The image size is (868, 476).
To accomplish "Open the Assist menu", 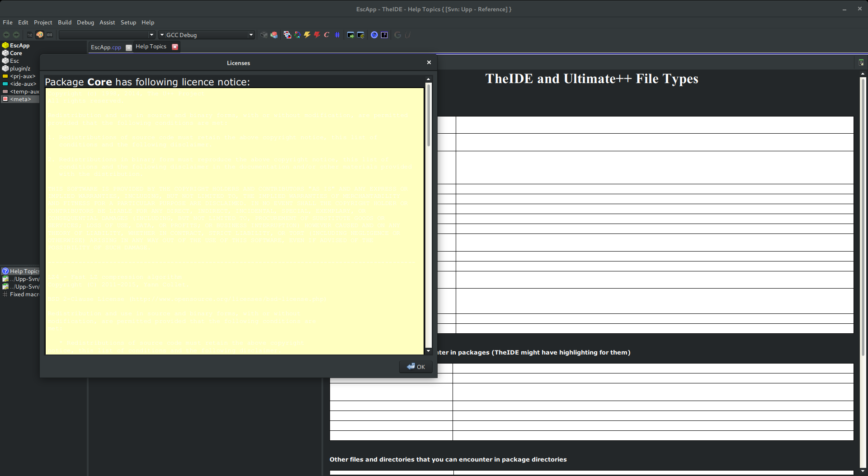I will 107,22.
